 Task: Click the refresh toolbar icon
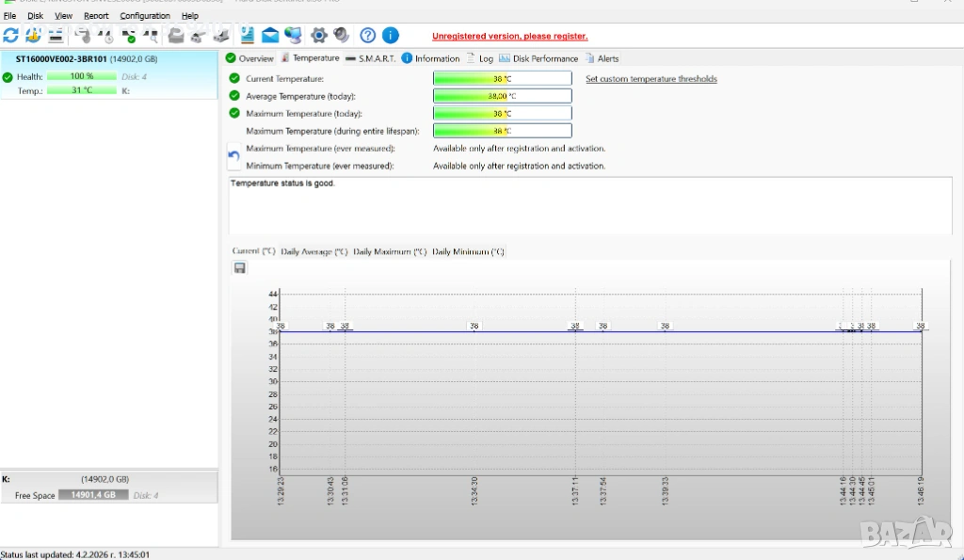10,36
